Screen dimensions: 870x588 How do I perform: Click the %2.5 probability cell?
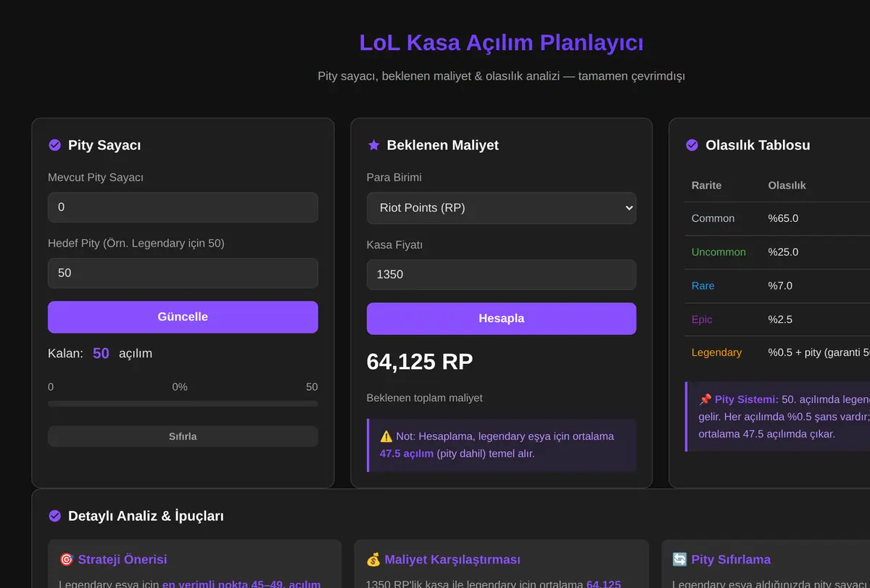(780, 319)
